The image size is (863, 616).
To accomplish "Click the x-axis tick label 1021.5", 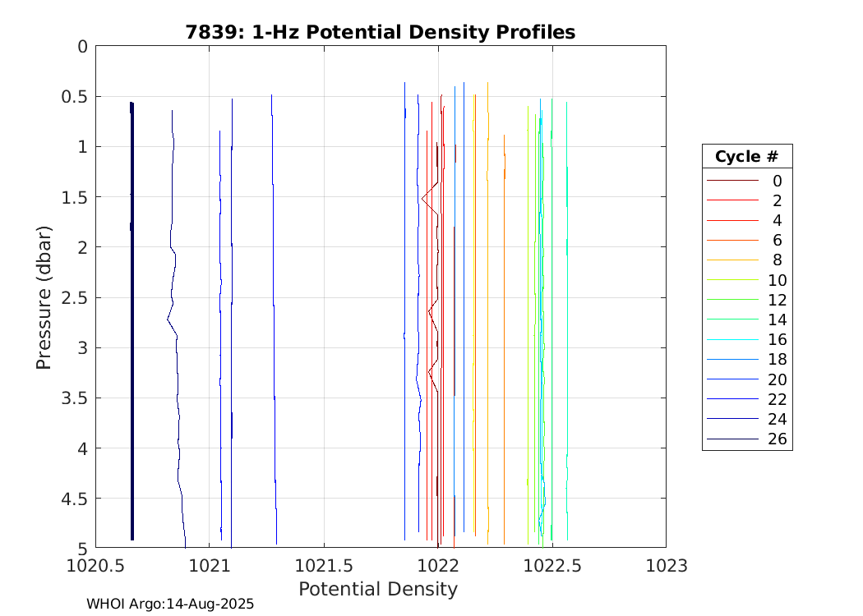I will [324, 565].
